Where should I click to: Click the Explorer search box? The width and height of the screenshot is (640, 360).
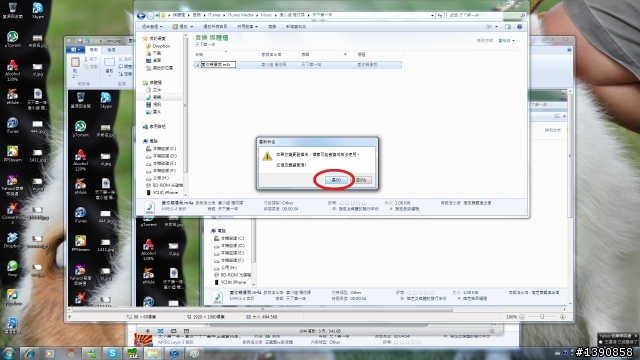(x=486, y=15)
